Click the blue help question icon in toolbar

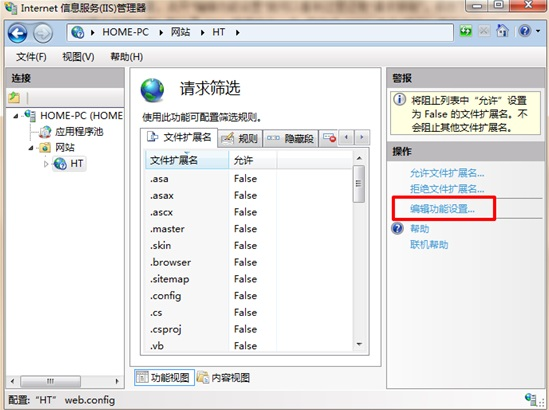[x=525, y=31]
